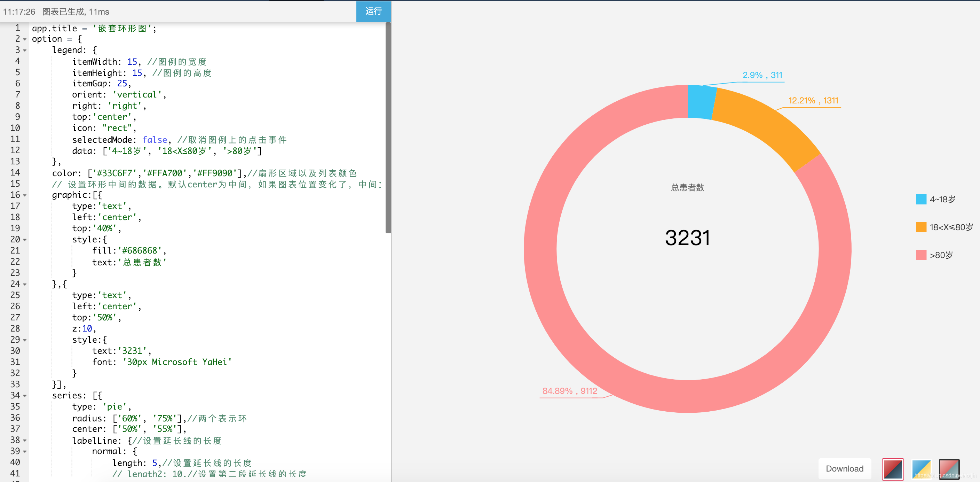
Task: Click the Download button
Action: 844,468
